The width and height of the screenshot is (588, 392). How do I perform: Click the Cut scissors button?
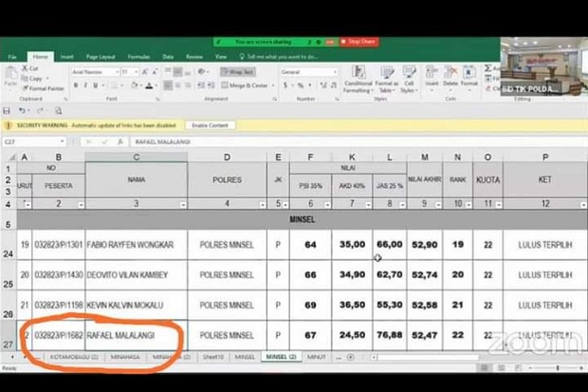point(29,68)
